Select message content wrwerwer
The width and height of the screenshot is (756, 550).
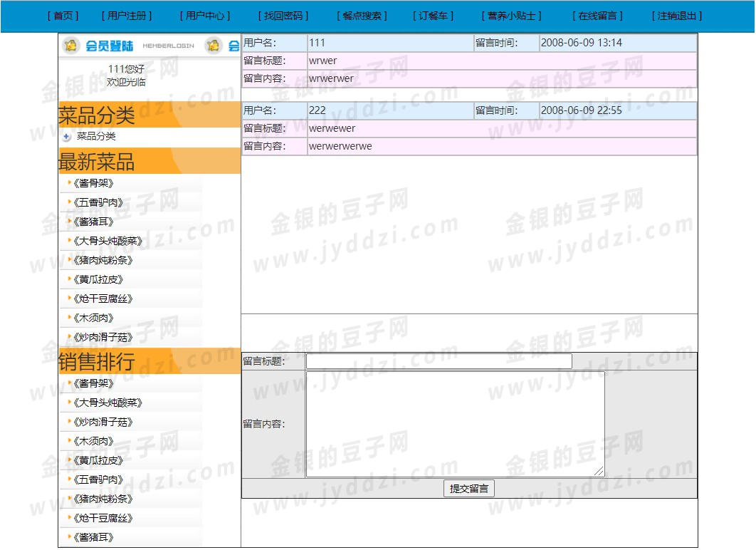point(331,78)
